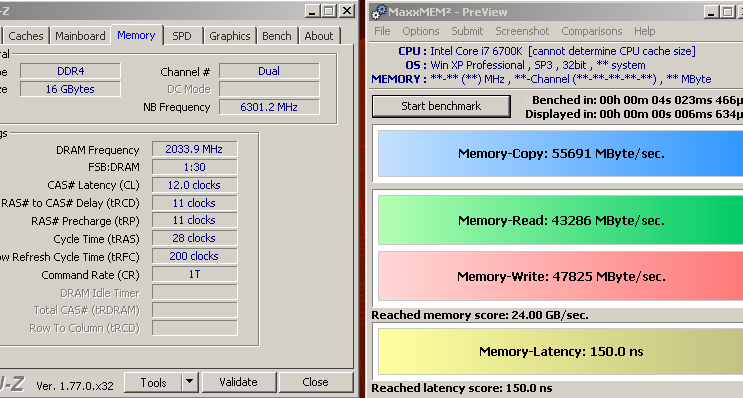Switch to the Mainboard tab

(x=80, y=36)
